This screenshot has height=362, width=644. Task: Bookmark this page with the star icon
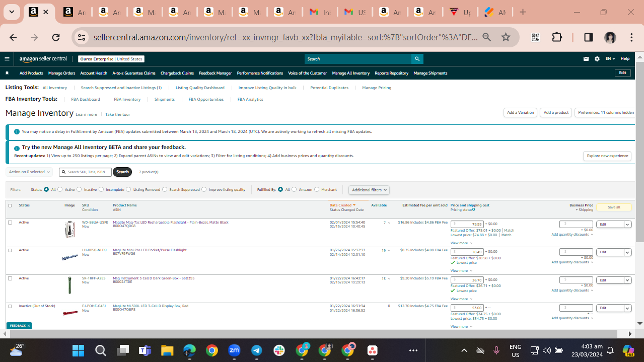[506, 37]
